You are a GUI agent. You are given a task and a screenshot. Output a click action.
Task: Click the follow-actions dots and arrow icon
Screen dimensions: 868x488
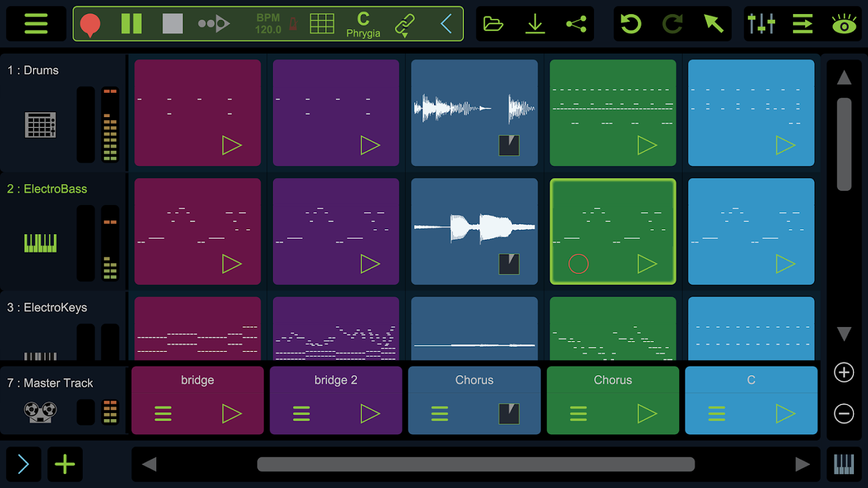point(214,24)
